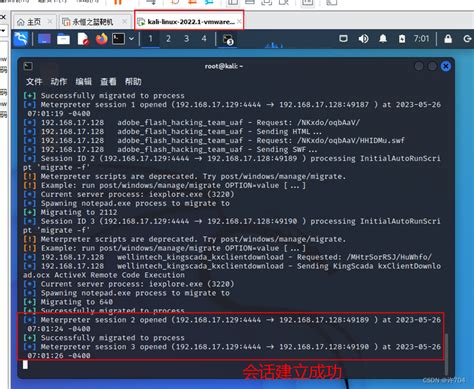The image size is (474, 389).
Task: Close the 主页 tab
Action: coord(50,22)
